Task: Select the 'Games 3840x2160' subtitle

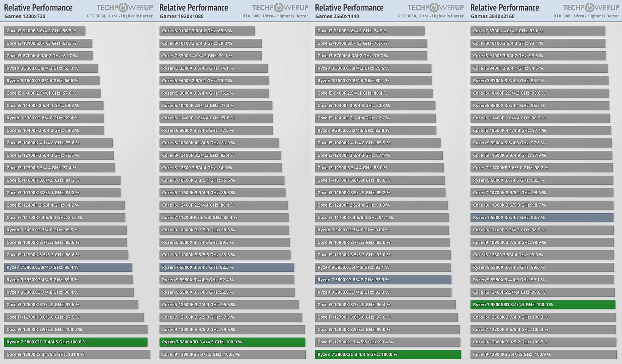Action: click(x=493, y=16)
